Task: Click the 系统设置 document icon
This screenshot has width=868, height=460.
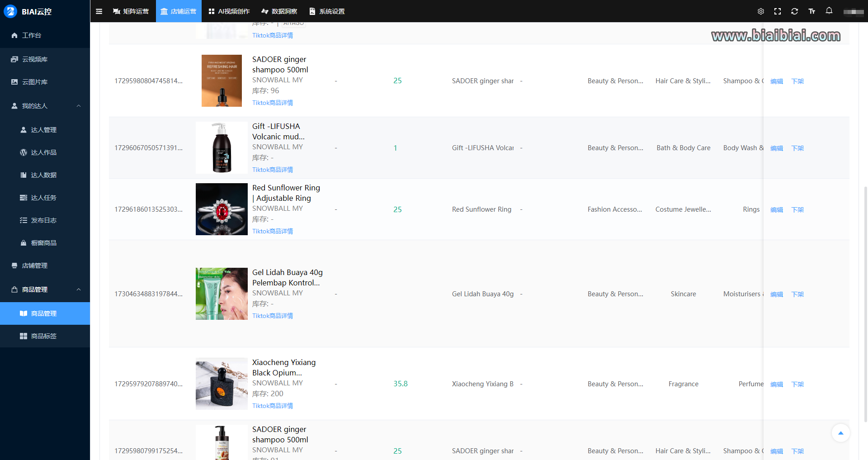Action: click(x=312, y=11)
